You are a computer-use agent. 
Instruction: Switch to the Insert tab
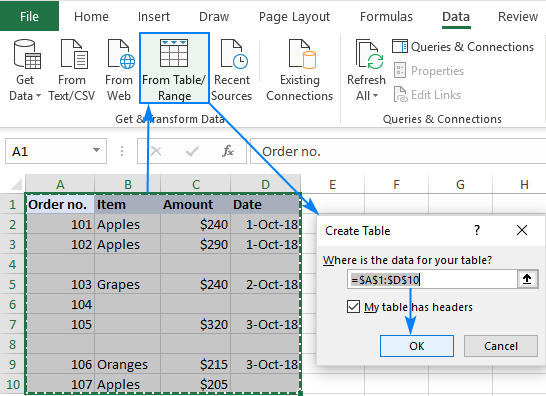coord(154,16)
